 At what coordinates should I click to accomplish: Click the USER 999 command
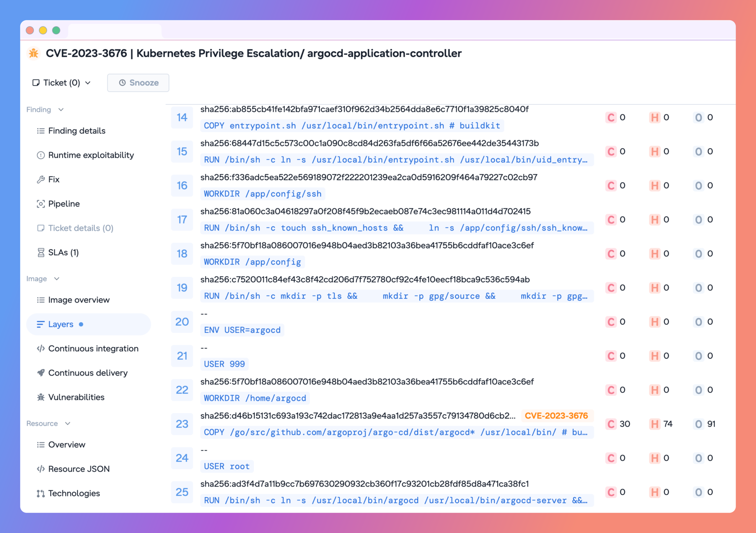[x=224, y=364]
